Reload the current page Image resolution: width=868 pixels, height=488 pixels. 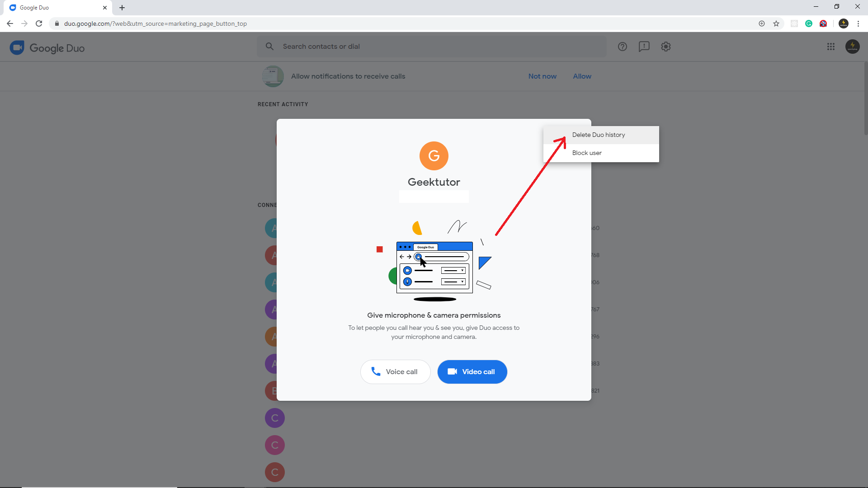(x=39, y=23)
